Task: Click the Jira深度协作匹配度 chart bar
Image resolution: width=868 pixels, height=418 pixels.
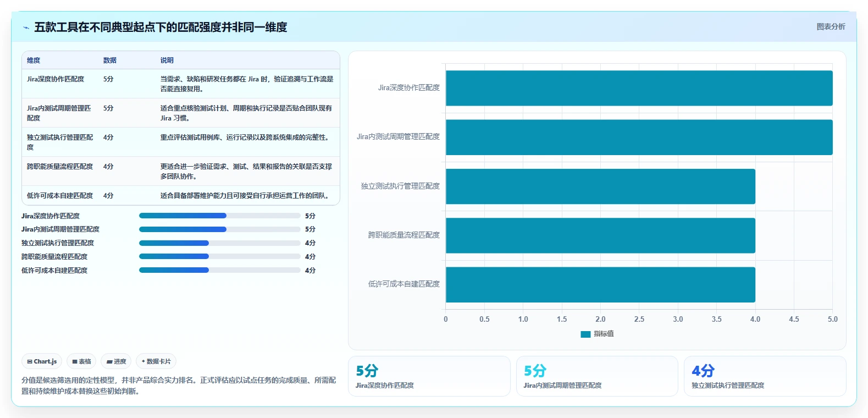Action: point(639,88)
